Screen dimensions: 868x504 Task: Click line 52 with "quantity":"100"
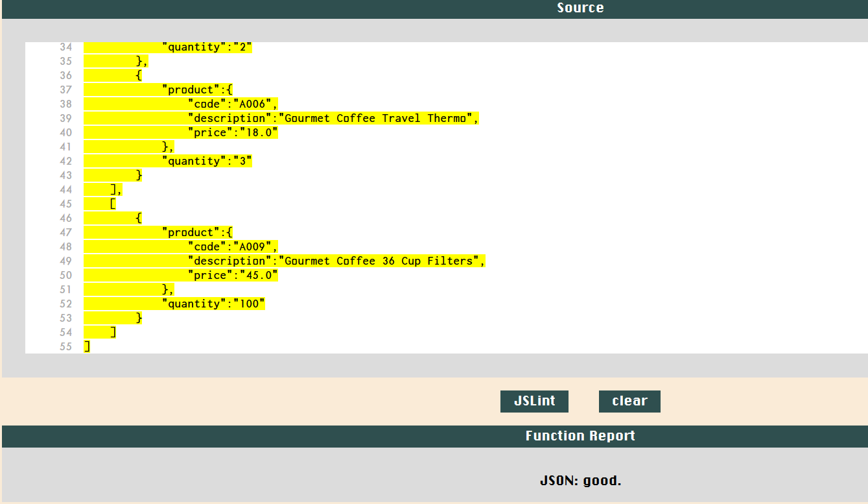coord(213,304)
